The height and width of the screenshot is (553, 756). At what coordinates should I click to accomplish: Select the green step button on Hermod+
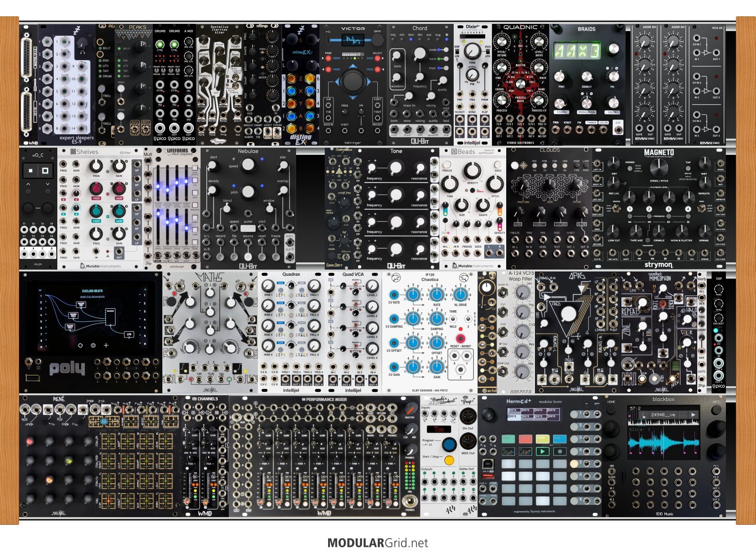[x=509, y=438]
